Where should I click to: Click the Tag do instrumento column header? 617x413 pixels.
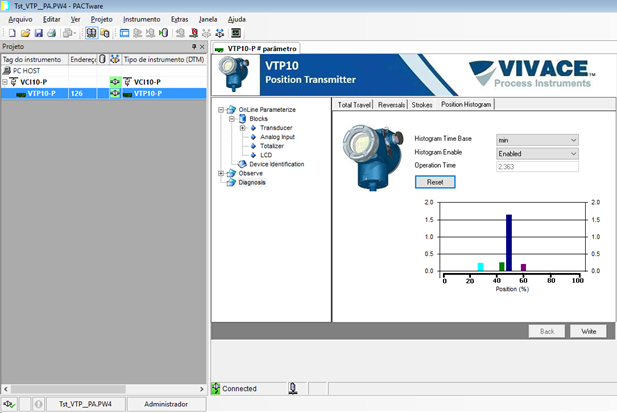point(35,59)
